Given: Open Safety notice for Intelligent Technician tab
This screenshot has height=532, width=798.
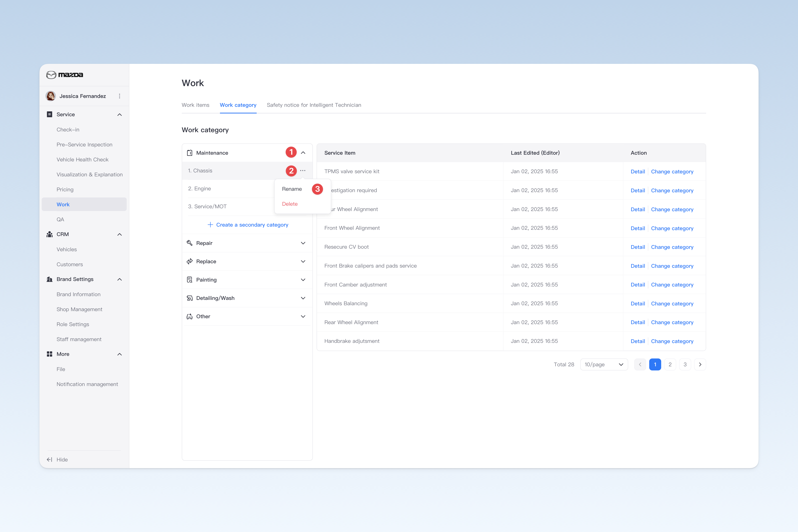Looking at the screenshot, I should pos(314,105).
